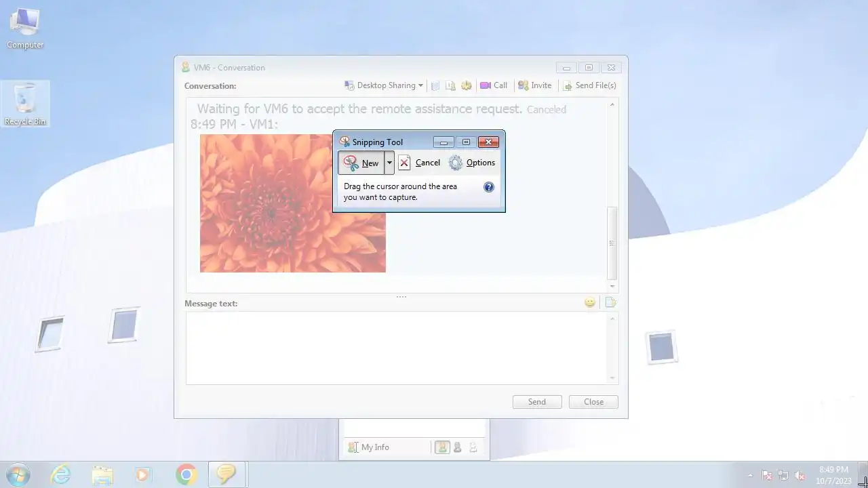Open Windows Explorer folder on taskbar
The width and height of the screenshot is (868, 488).
[102, 474]
